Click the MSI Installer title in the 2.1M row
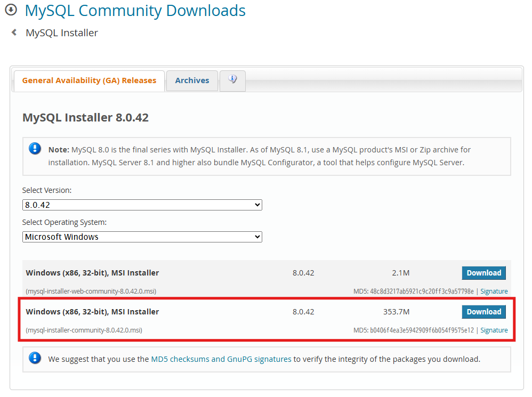 [x=92, y=273]
